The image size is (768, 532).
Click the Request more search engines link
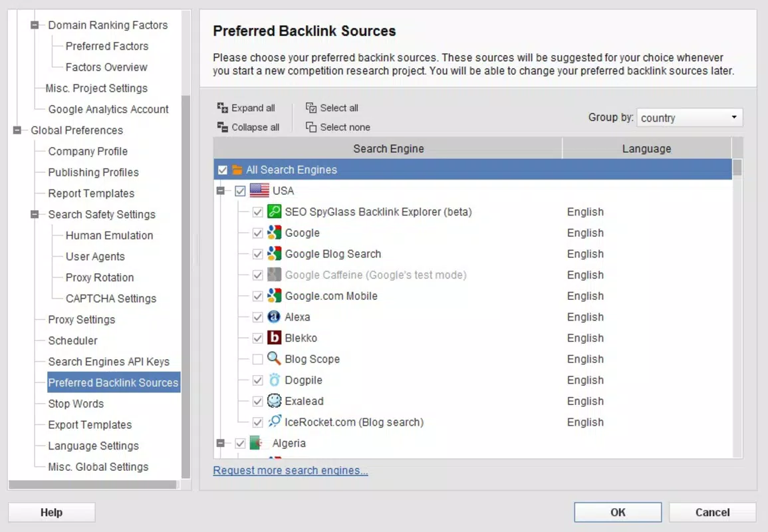click(291, 470)
